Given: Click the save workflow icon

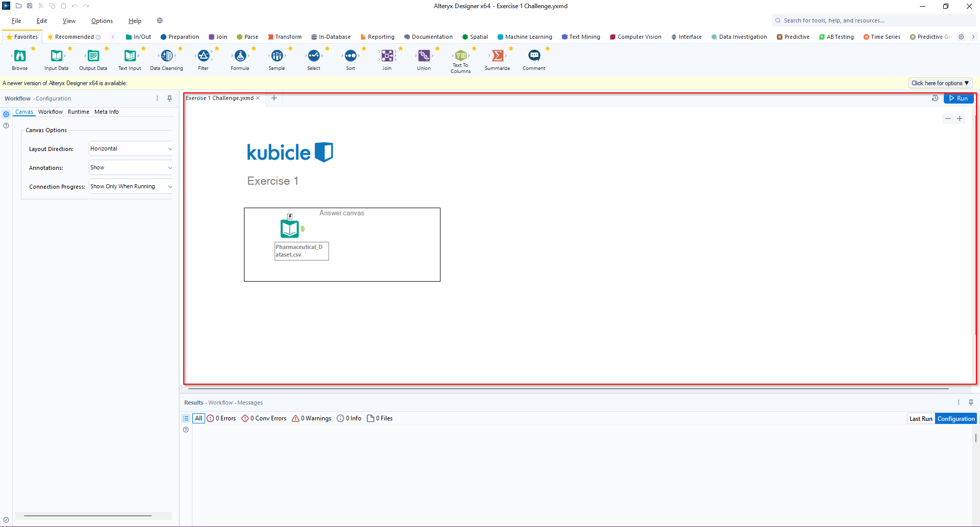Looking at the screenshot, I should [30, 6].
